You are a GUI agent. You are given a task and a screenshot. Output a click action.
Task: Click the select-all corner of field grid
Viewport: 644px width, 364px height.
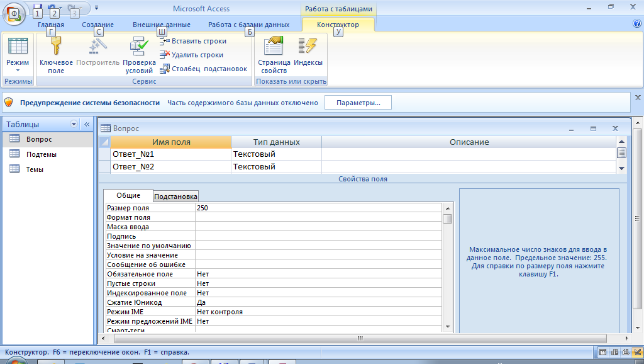point(104,142)
